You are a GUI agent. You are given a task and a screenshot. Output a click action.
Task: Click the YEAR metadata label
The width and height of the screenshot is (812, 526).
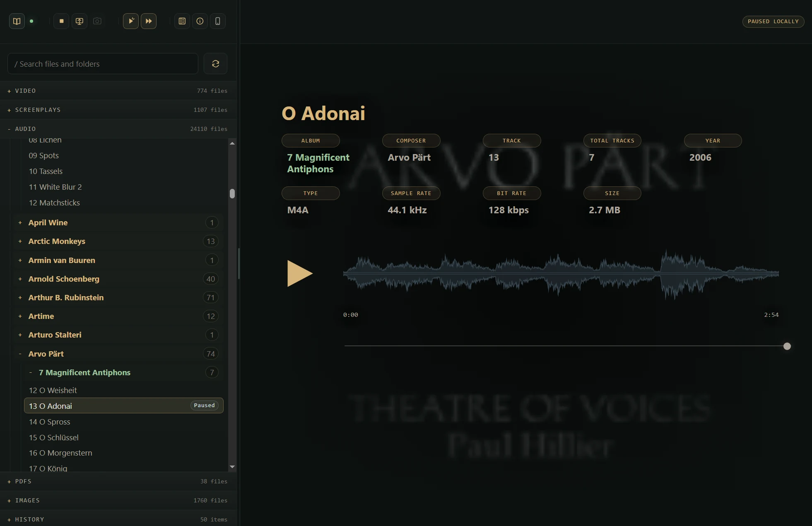pyautogui.click(x=713, y=140)
